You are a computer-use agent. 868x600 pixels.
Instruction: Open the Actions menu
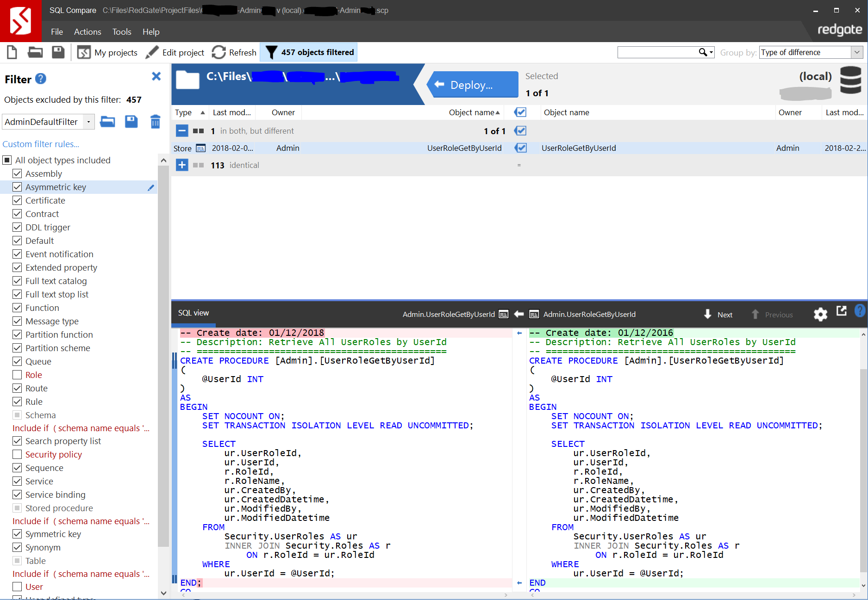click(87, 32)
